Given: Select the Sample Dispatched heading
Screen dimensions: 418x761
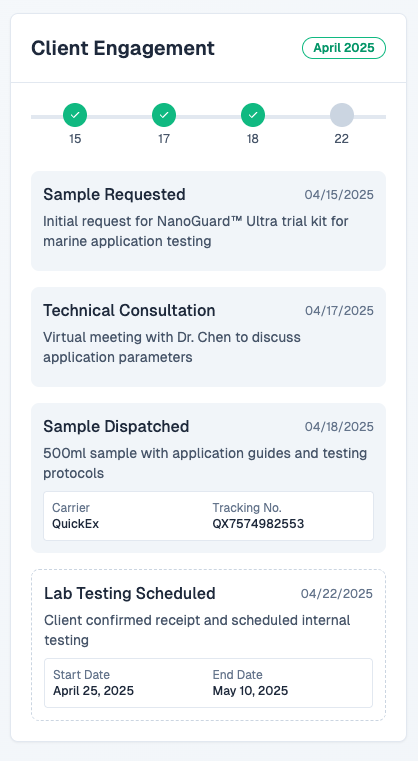Looking at the screenshot, I should pyautogui.click(x=116, y=427).
